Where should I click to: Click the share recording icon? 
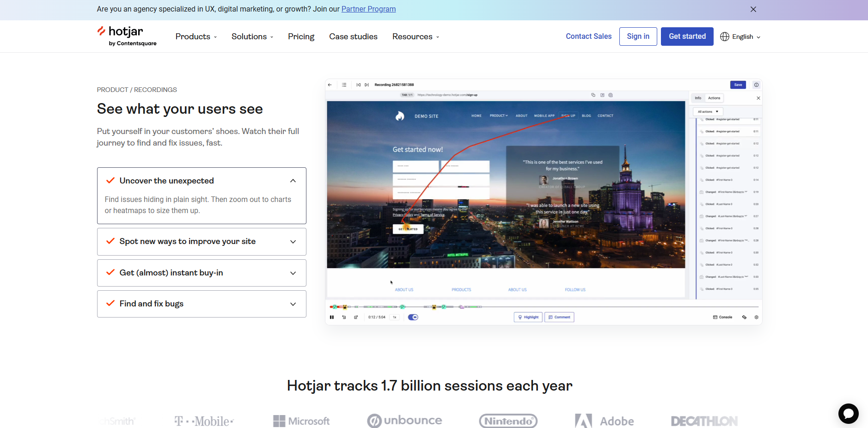pos(356,317)
